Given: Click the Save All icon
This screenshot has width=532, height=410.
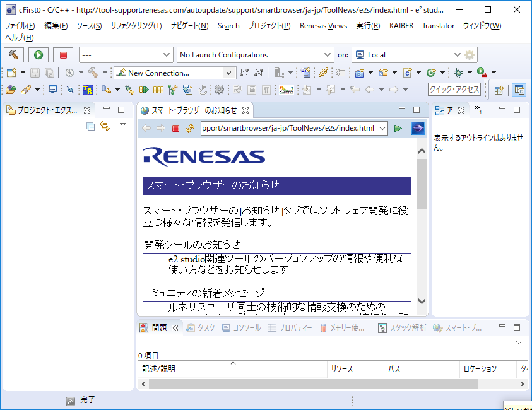Looking at the screenshot, I should pos(49,73).
